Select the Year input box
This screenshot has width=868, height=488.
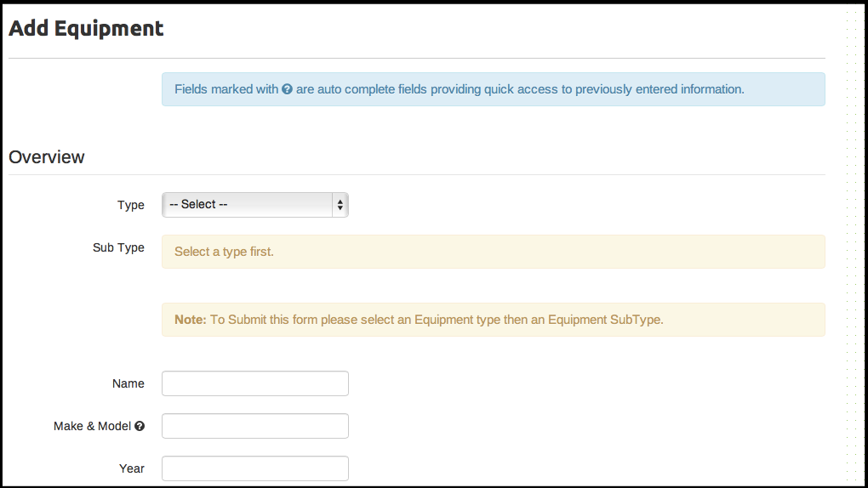click(255, 468)
